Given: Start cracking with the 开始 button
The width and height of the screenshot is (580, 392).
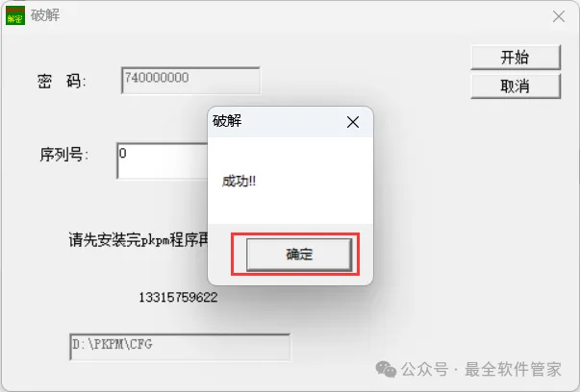Looking at the screenshot, I should pyautogui.click(x=516, y=58).
